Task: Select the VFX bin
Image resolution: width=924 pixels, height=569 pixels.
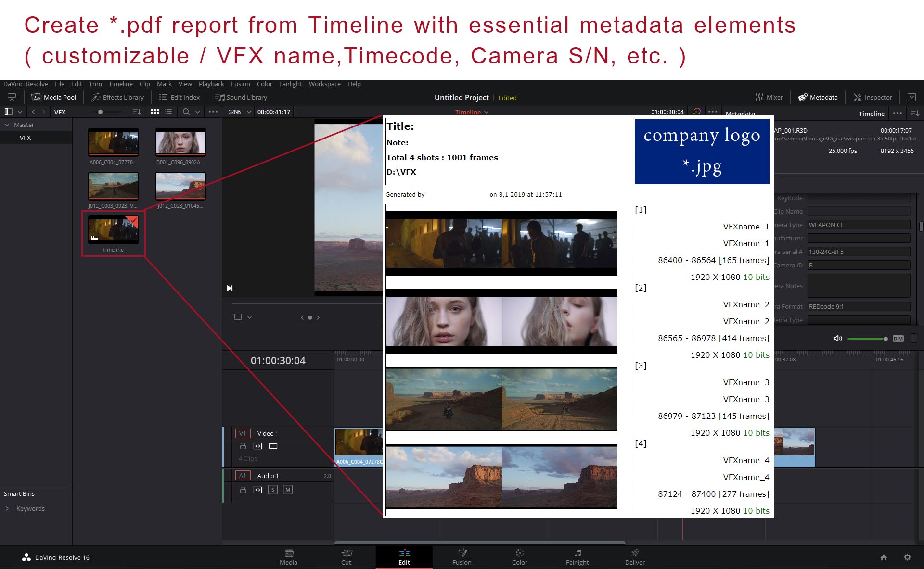Action: click(36, 138)
